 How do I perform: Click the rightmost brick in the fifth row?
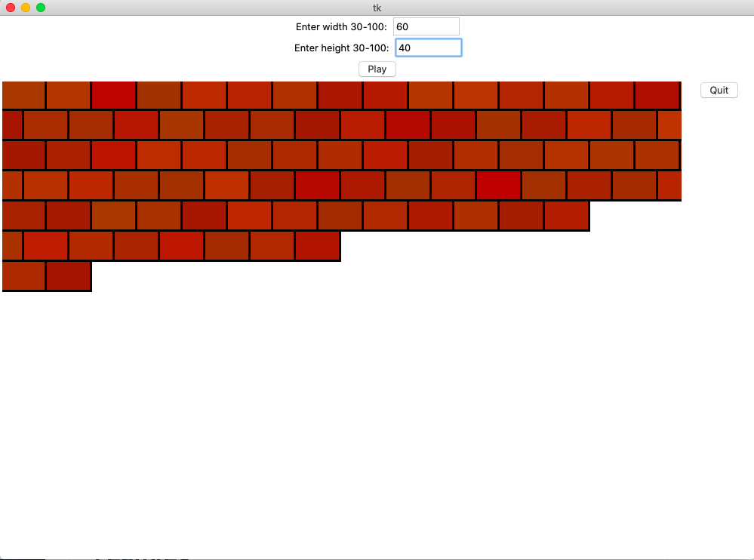point(566,215)
